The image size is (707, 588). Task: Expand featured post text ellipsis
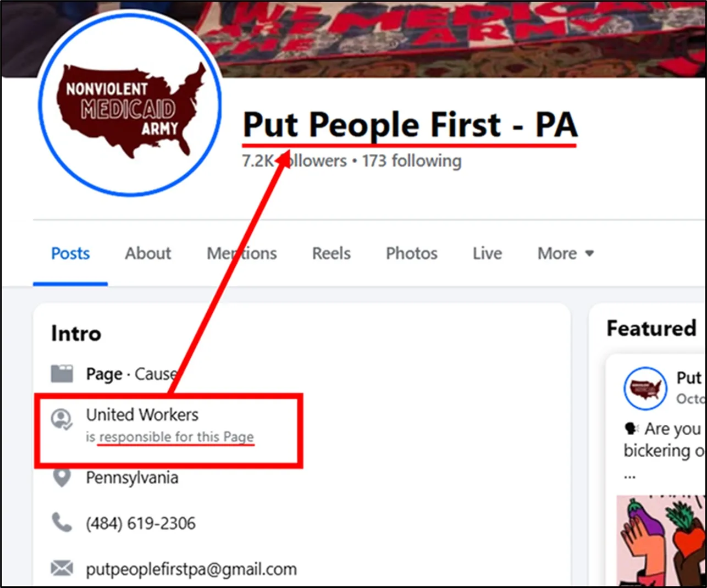coord(629,476)
